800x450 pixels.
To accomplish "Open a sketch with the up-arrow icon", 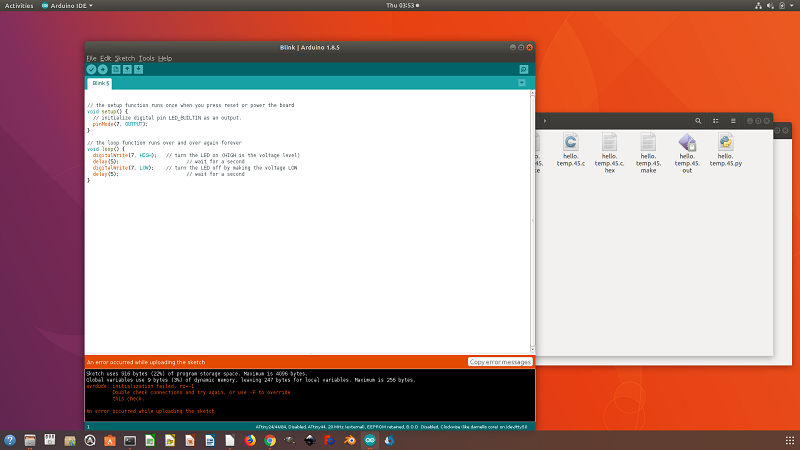I will (x=127, y=69).
